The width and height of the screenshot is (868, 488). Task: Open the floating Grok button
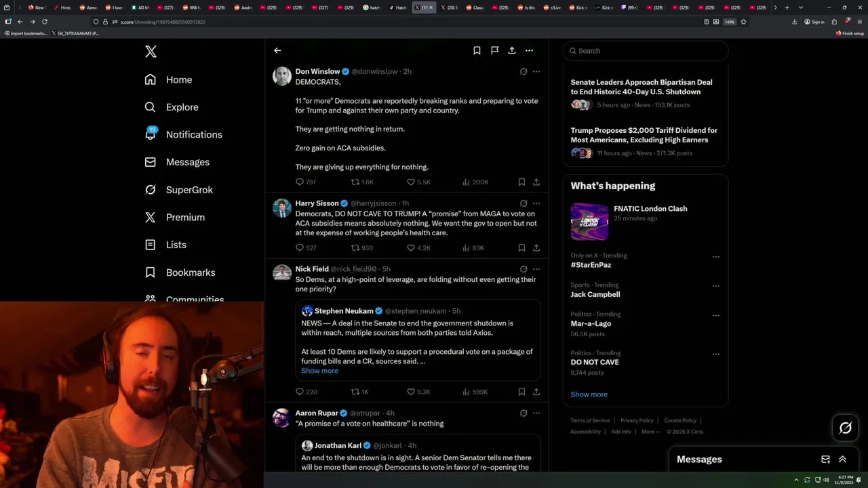point(845,428)
